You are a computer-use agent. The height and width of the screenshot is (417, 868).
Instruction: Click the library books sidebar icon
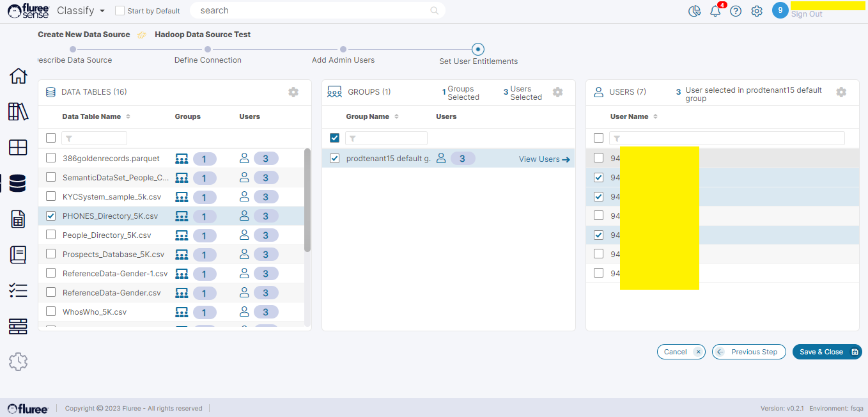point(18,111)
